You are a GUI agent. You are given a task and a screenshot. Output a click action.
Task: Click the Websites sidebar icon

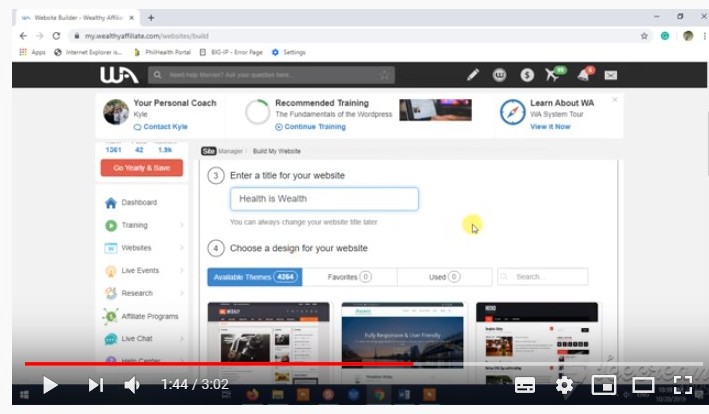[x=111, y=248]
